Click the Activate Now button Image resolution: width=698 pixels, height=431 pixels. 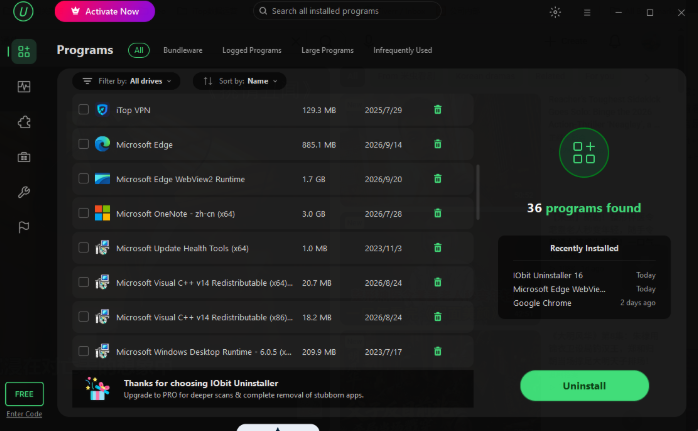tap(105, 12)
